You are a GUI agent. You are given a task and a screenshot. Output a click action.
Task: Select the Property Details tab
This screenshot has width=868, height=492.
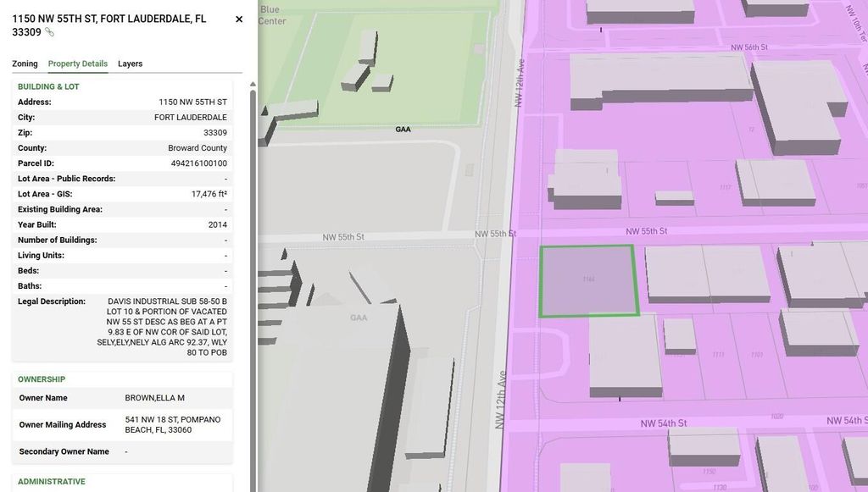pyautogui.click(x=78, y=64)
